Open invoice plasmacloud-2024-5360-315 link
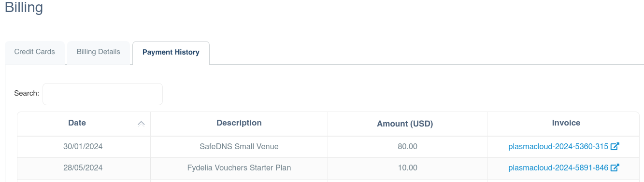Viewport: 644px width, 182px height. point(558,146)
